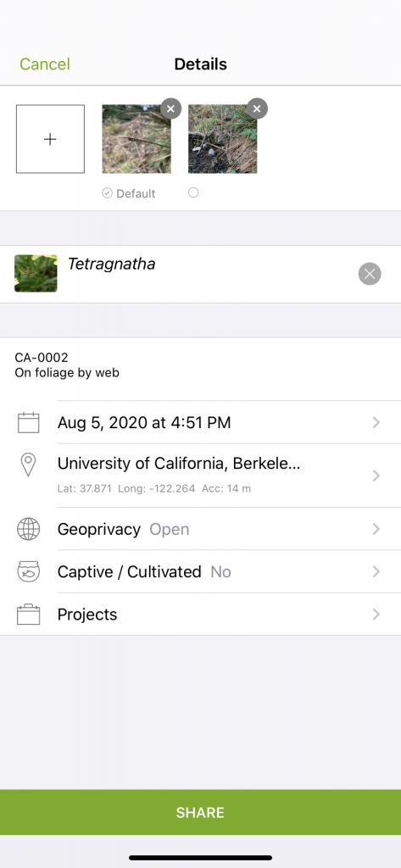Open the first grass photo thumbnail
The height and width of the screenshot is (868, 401).
pos(136,139)
